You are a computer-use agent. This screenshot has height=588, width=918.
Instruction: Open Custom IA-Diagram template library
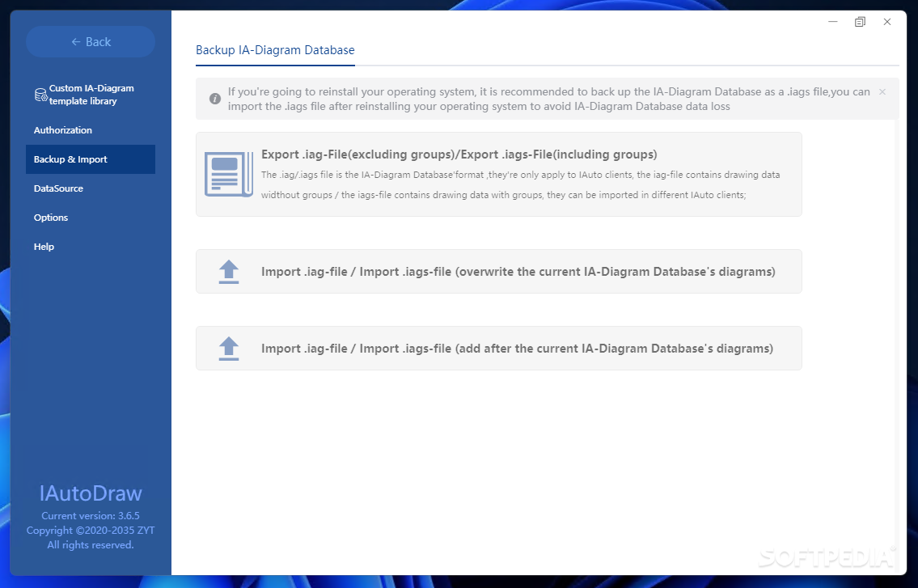click(x=90, y=95)
